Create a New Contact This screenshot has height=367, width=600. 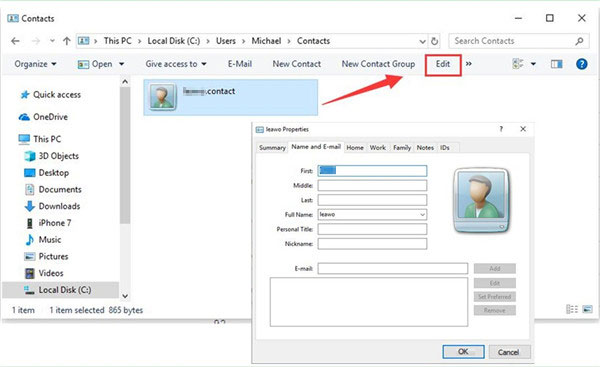[297, 64]
